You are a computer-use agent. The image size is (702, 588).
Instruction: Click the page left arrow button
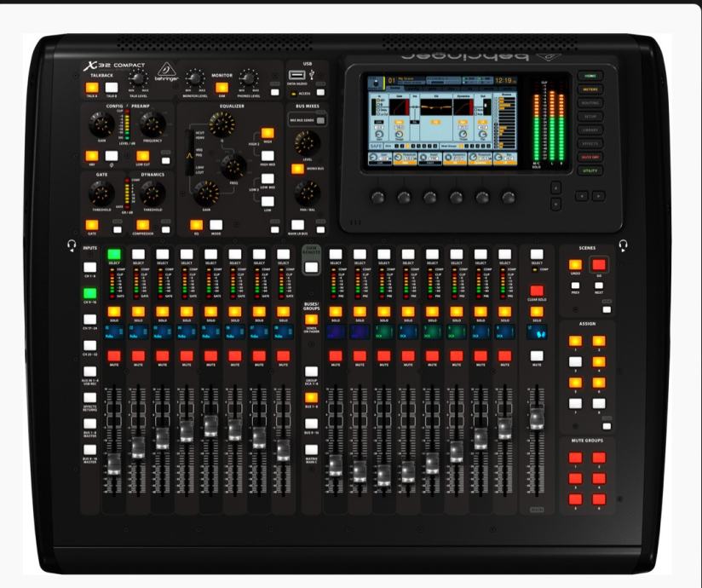tap(582, 196)
